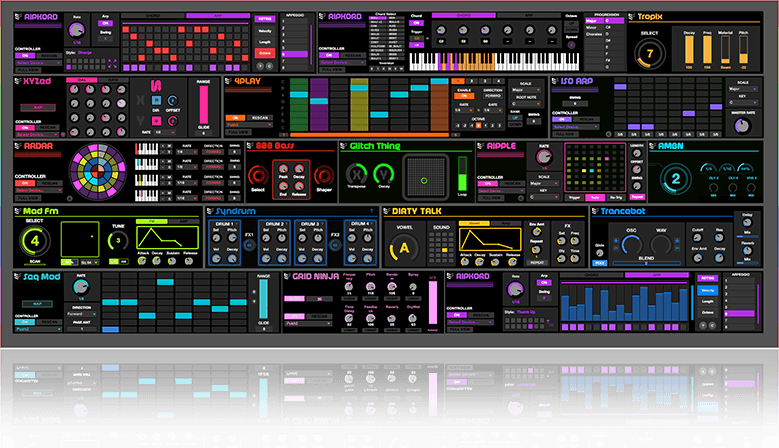Toggle the XYZad controller ON switch
Image resolution: width=779 pixels, height=448 pixels.
click(x=25, y=128)
